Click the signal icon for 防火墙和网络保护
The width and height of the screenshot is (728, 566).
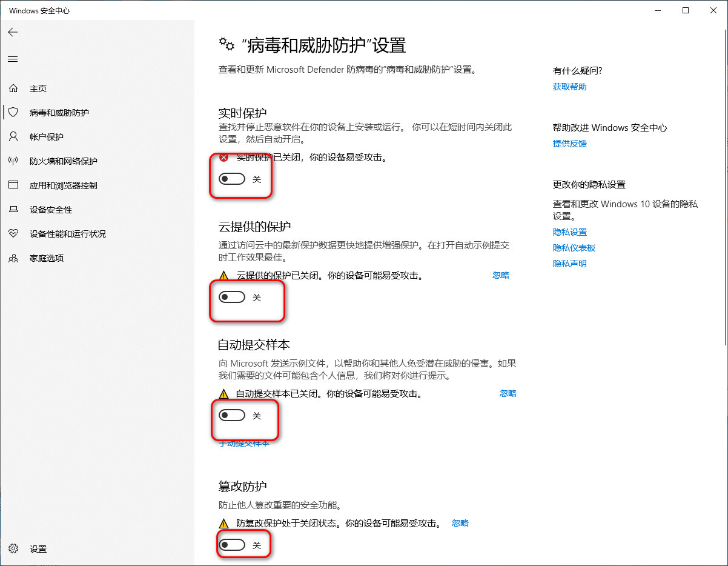(x=13, y=161)
